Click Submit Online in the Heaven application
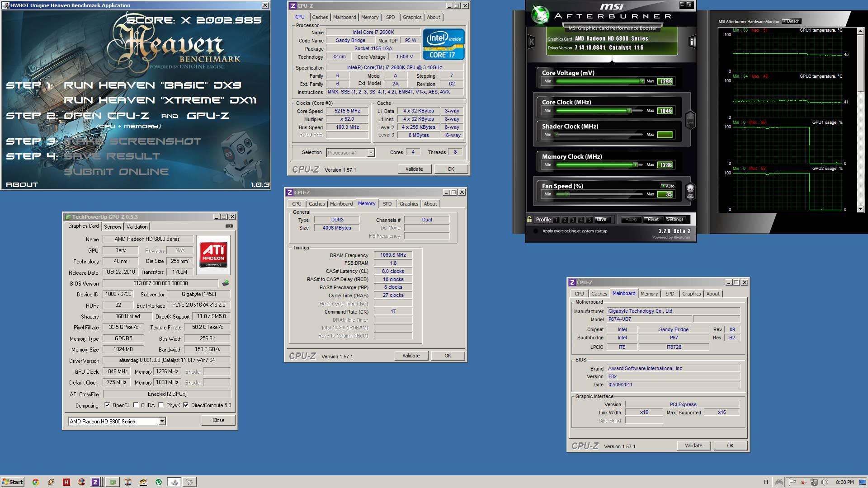The height and width of the screenshot is (488, 868). 116,172
